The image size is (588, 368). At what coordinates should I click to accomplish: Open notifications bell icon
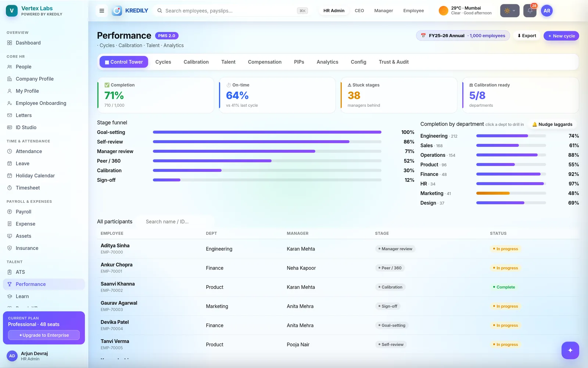(530, 11)
